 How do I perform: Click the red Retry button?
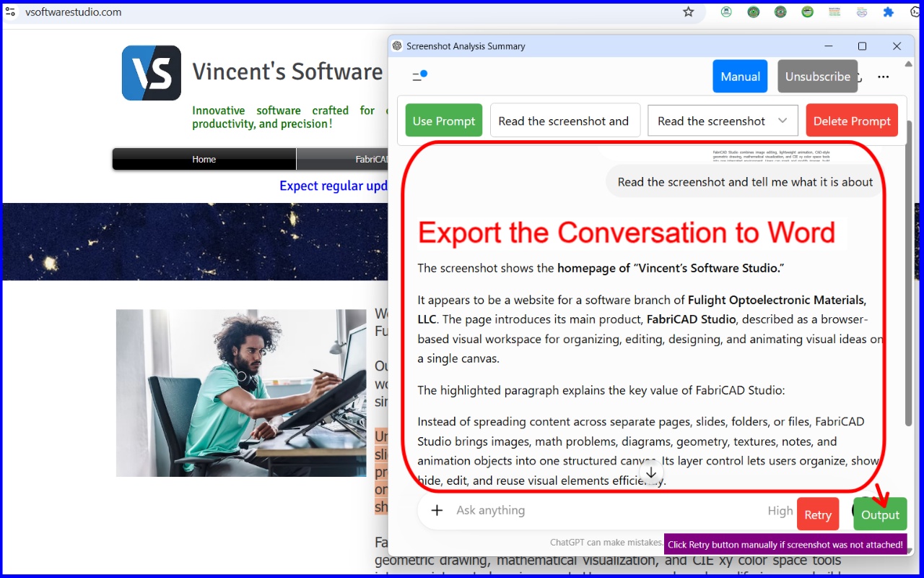(818, 514)
